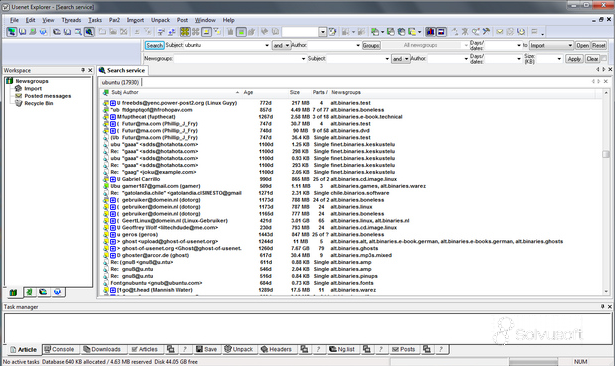The height and width of the screenshot is (366, 615).
Task: Click the yellow four-square grid toolbar icon
Action: (185, 32)
